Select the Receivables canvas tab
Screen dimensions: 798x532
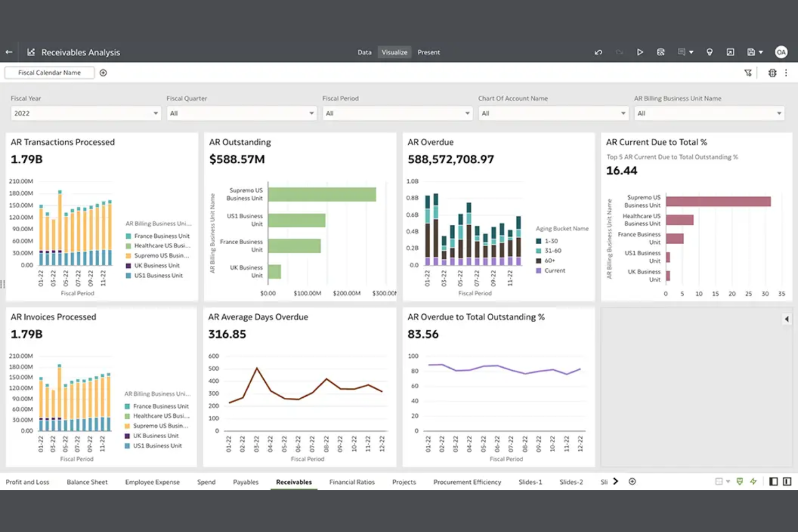[x=294, y=482]
